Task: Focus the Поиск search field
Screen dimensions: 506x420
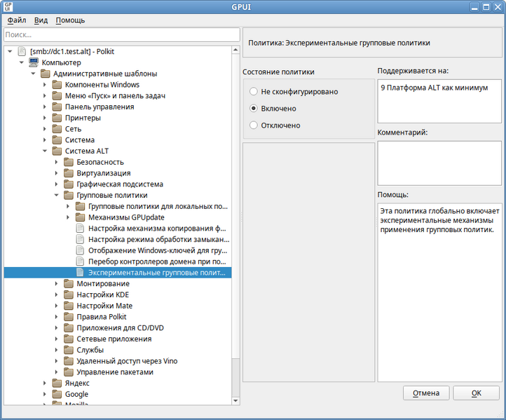Action: (x=122, y=34)
